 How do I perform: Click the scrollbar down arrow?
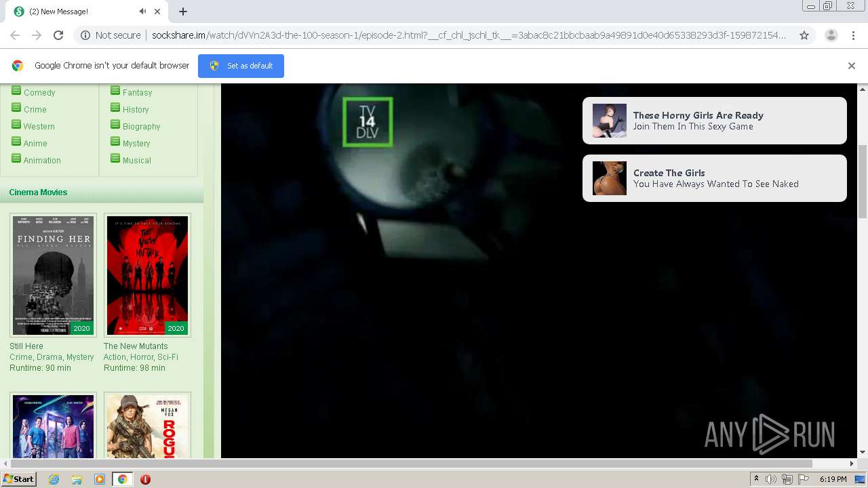coord(863,453)
